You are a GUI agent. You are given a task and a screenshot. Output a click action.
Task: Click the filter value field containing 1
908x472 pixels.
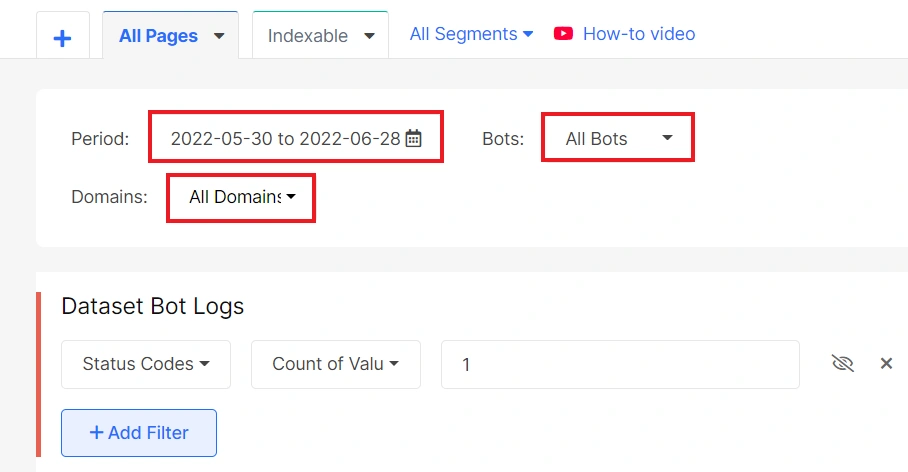coord(620,364)
